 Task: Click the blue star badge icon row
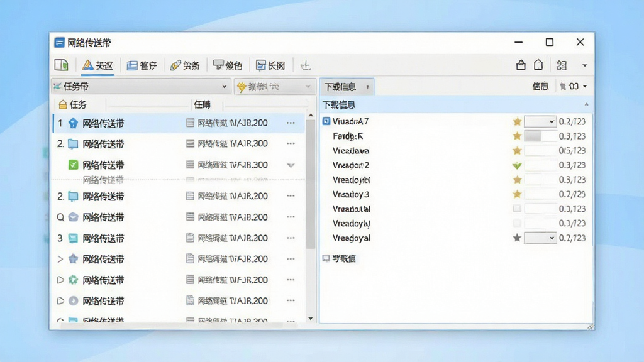click(x=73, y=259)
